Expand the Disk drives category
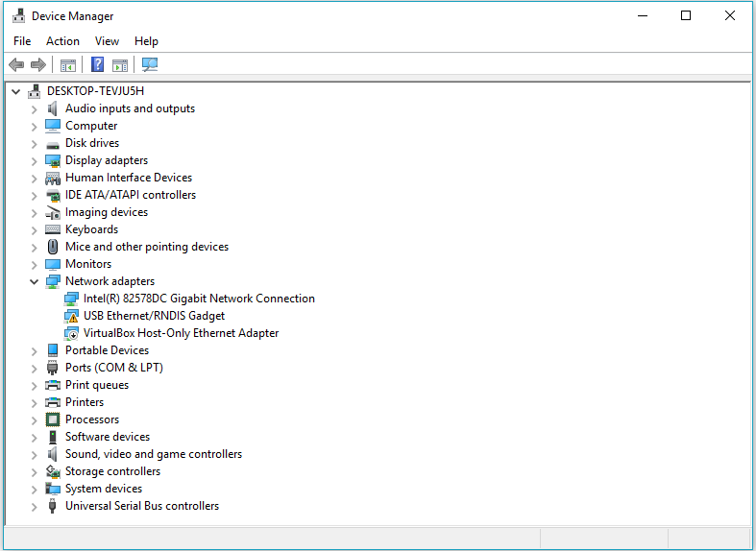Screen dimensions: 756x551 pyautogui.click(x=35, y=143)
